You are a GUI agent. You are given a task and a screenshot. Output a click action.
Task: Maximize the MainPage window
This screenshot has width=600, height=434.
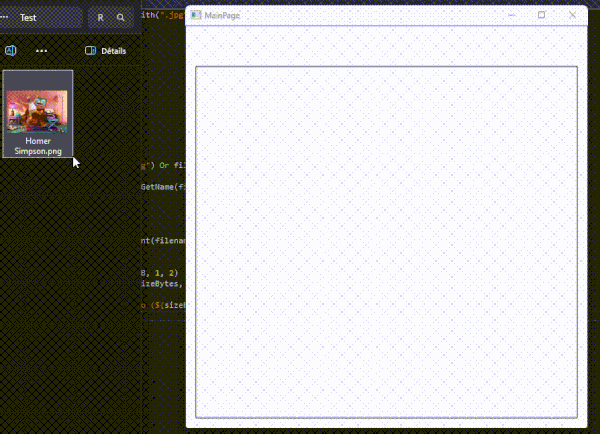[541, 15]
